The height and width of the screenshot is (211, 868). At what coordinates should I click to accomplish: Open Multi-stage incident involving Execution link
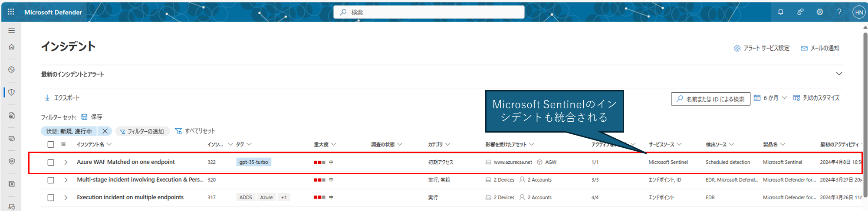tap(140, 179)
